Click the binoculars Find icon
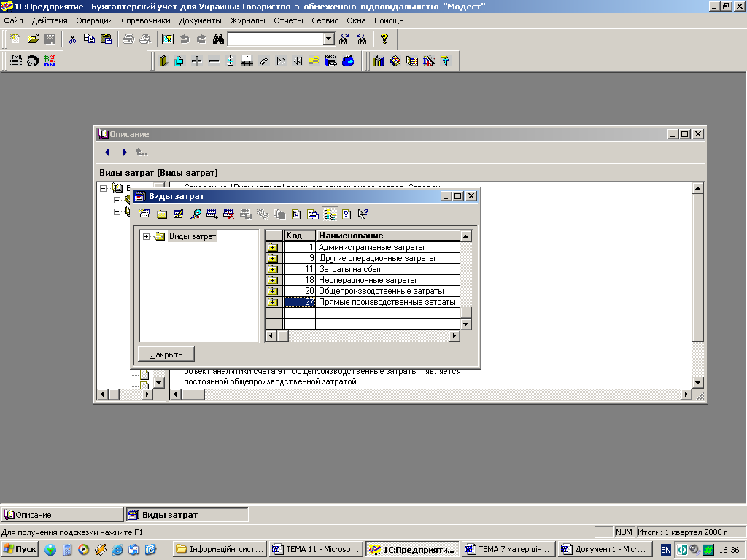Image resolution: width=747 pixels, height=560 pixels. tap(218, 39)
